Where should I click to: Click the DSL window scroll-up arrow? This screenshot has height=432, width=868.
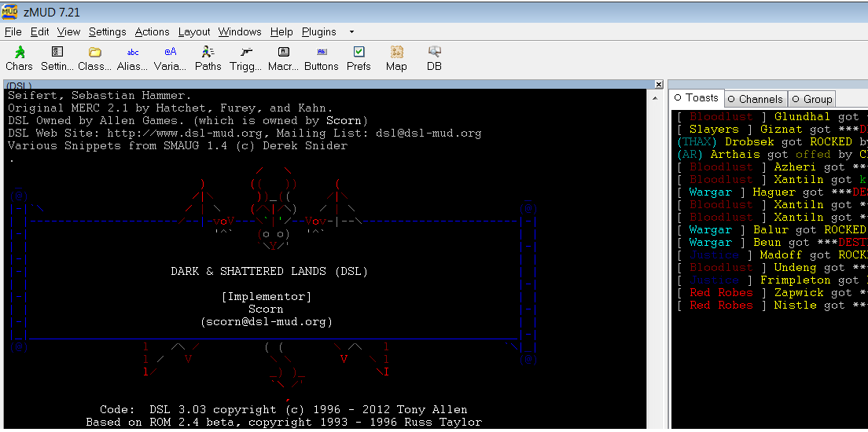tap(655, 97)
